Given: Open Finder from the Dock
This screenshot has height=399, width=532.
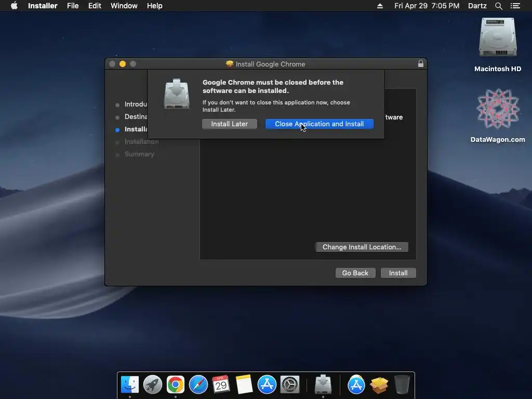Looking at the screenshot, I should [x=129, y=385].
